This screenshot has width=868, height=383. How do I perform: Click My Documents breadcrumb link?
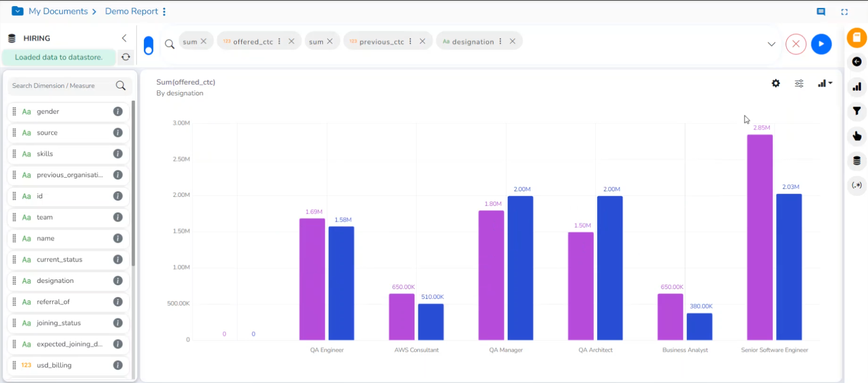pyautogui.click(x=58, y=11)
